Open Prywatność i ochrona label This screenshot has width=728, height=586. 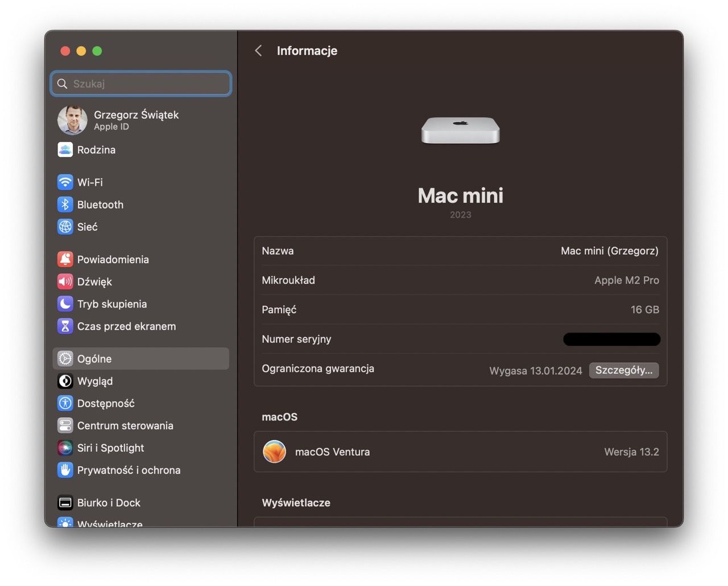[x=129, y=470]
